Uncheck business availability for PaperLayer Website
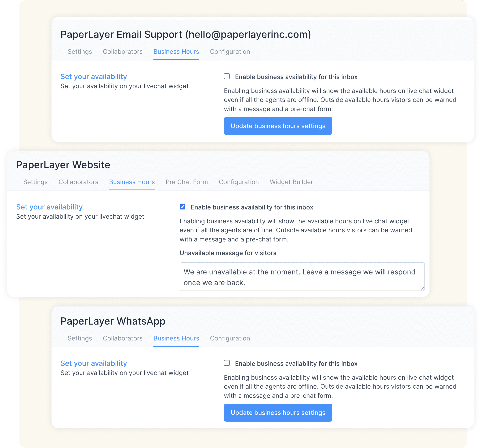Image resolution: width=481 pixels, height=448 pixels. click(182, 207)
